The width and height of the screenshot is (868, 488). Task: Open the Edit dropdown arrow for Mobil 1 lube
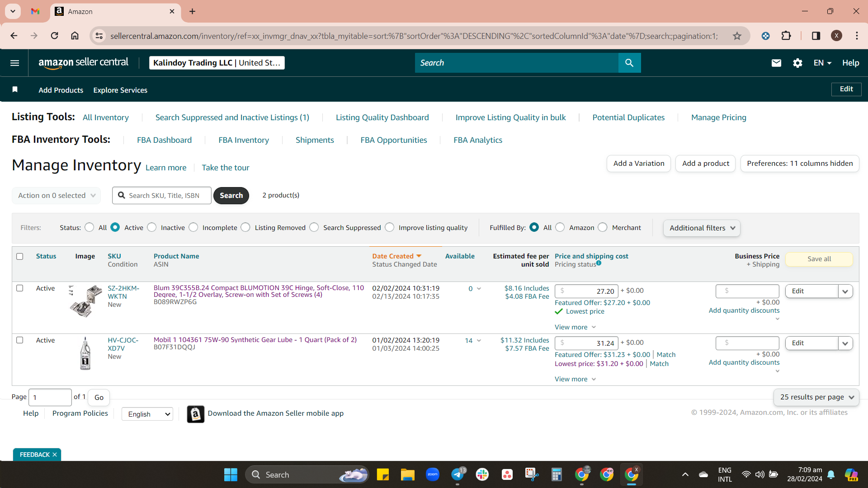[845, 343]
